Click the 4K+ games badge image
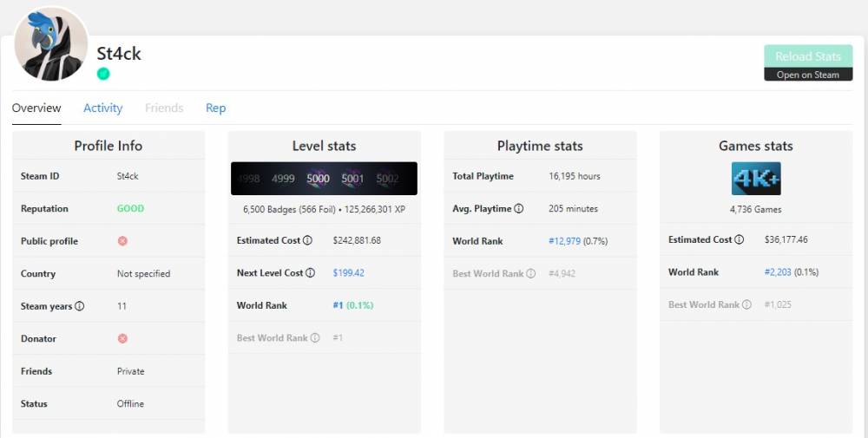The image size is (868, 438). click(756, 179)
